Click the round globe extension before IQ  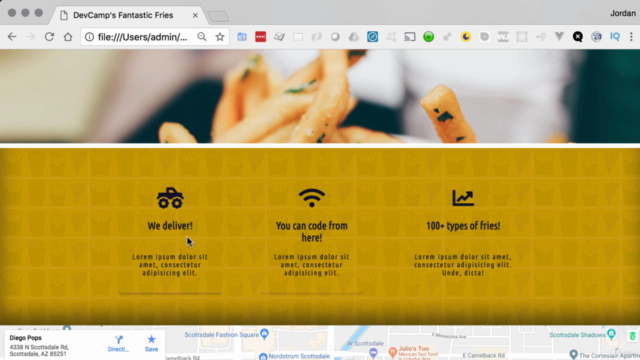pos(596,37)
